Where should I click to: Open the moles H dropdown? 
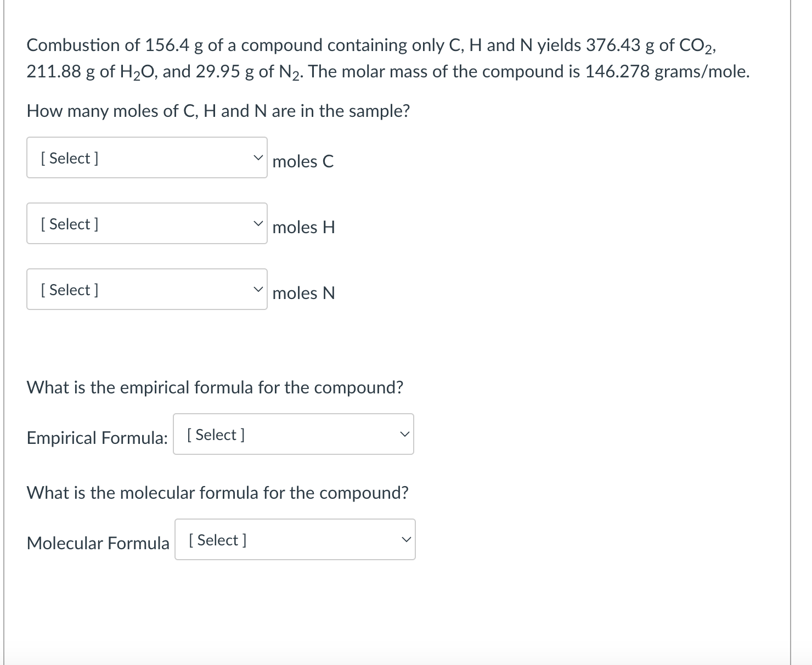tap(146, 223)
